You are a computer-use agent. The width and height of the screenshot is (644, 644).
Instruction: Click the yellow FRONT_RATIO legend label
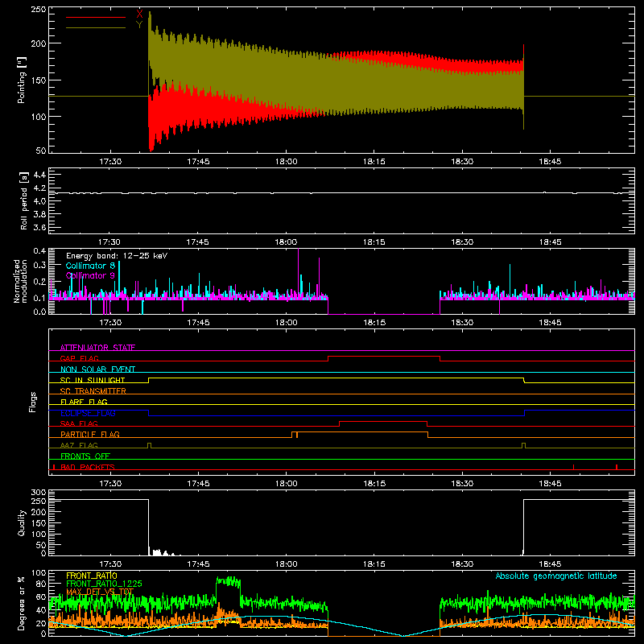(x=92, y=576)
